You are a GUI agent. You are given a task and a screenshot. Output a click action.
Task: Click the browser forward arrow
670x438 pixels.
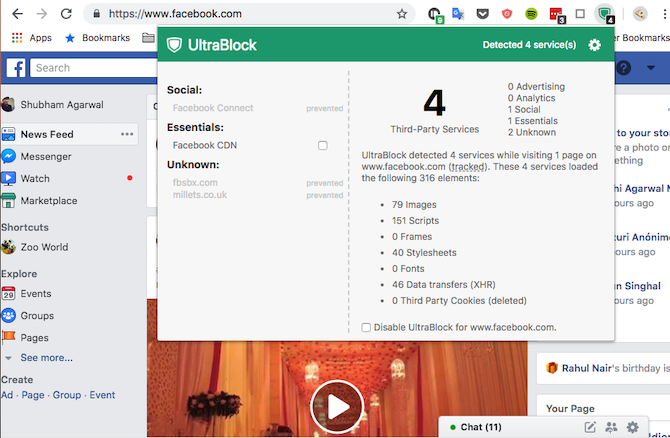[x=41, y=14]
